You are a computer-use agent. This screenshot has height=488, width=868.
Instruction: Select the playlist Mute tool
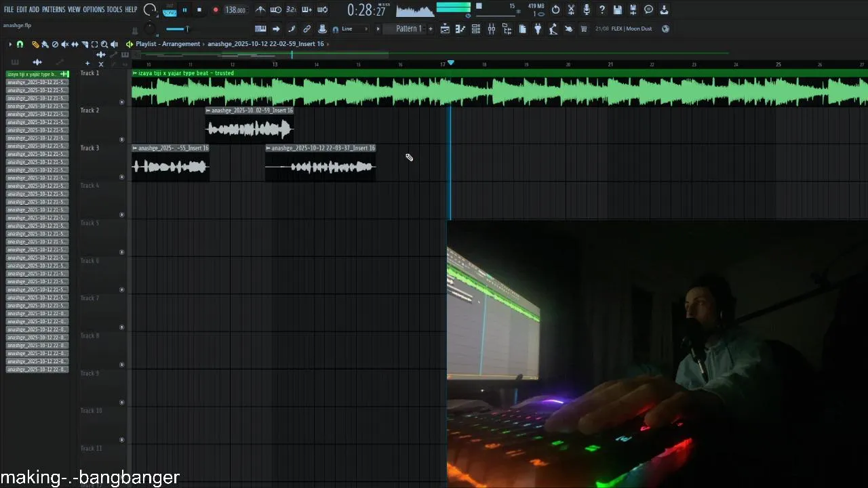pos(65,44)
